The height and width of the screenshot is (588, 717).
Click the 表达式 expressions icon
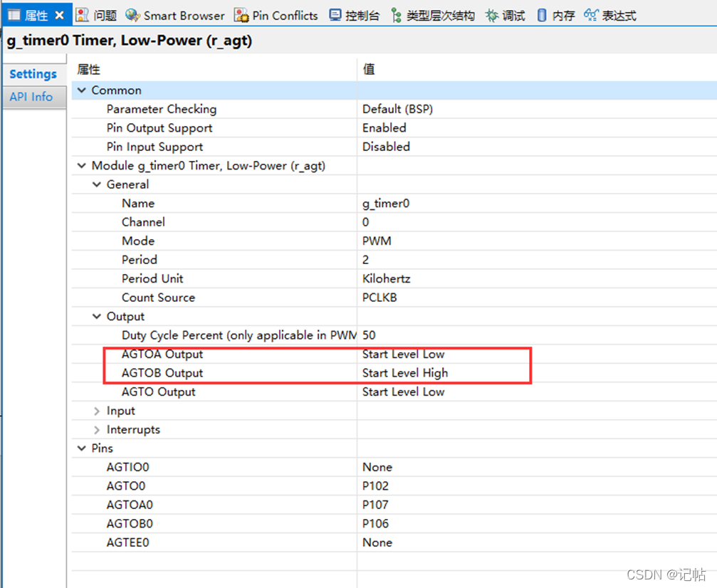[x=591, y=15]
